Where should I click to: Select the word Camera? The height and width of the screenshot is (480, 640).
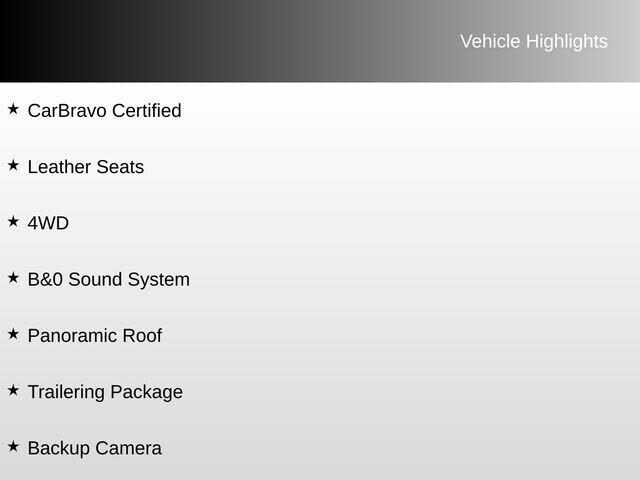128,449
